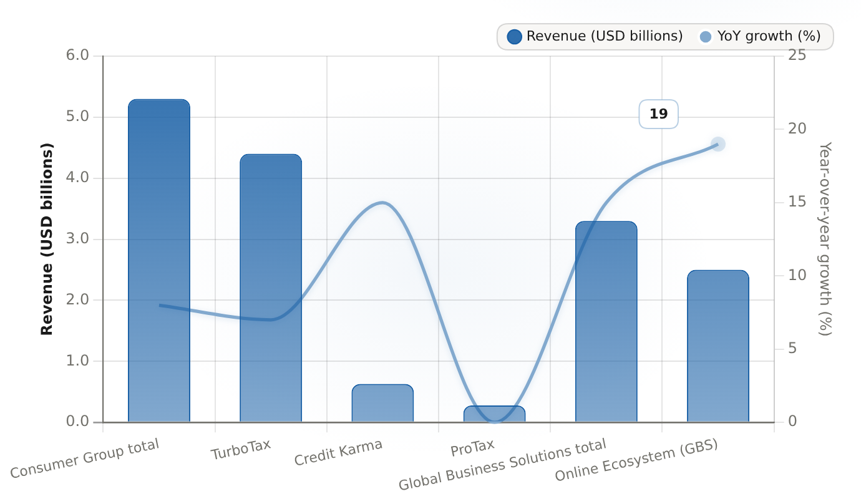
Task: Click the Year-over-year growth (%) right axis title
Action: [825, 239]
